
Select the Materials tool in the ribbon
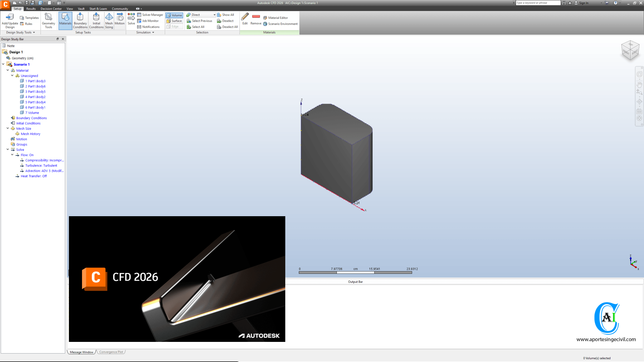point(65,20)
